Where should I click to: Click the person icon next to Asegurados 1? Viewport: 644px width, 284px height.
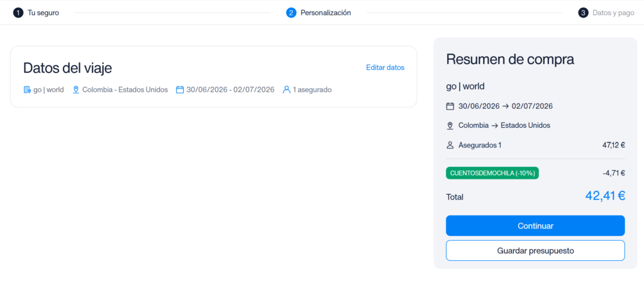click(450, 145)
